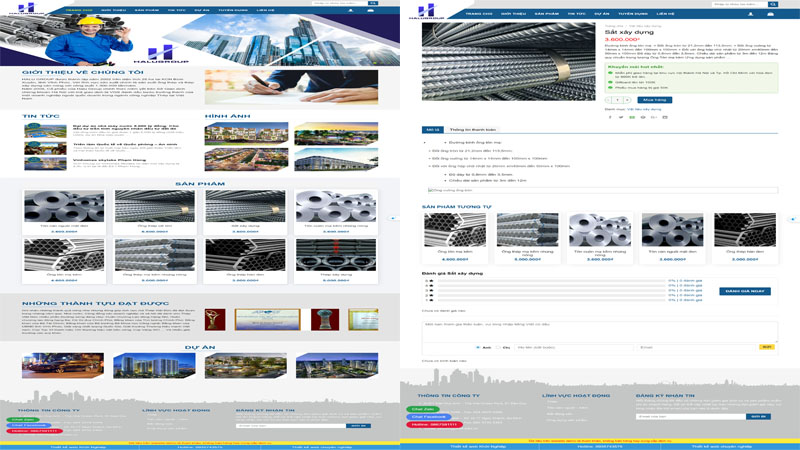Viewport: 800px width, 450px height.
Task: Open 'TUYỂN DỤNG' in the product page menu
Action: coord(633,14)
